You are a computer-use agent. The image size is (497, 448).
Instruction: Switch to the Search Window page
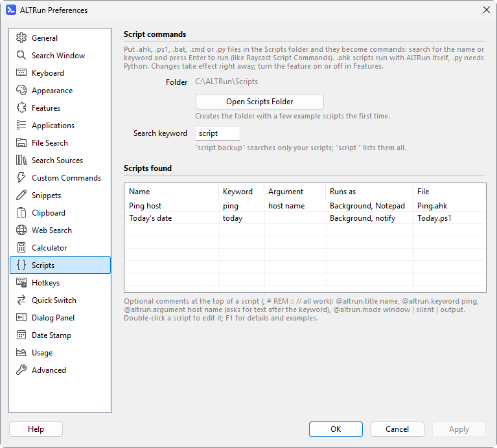[60, 55]
